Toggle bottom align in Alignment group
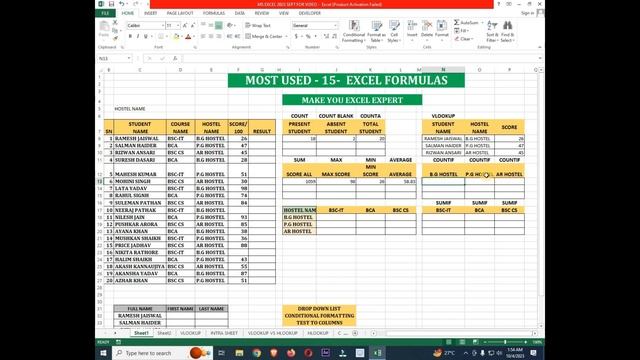The width and height of the screenshot is (640, 360). (x=219, y=25)
